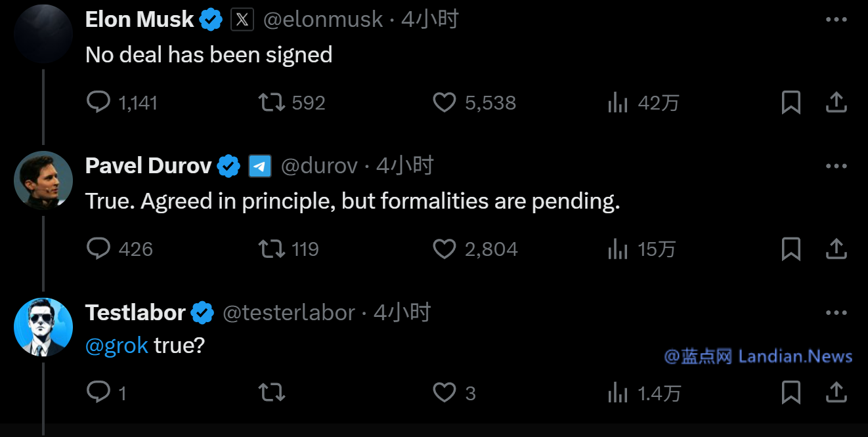Like Elon Musk's tweet
The image size is (868, 437).
click(x=445, y=102)
